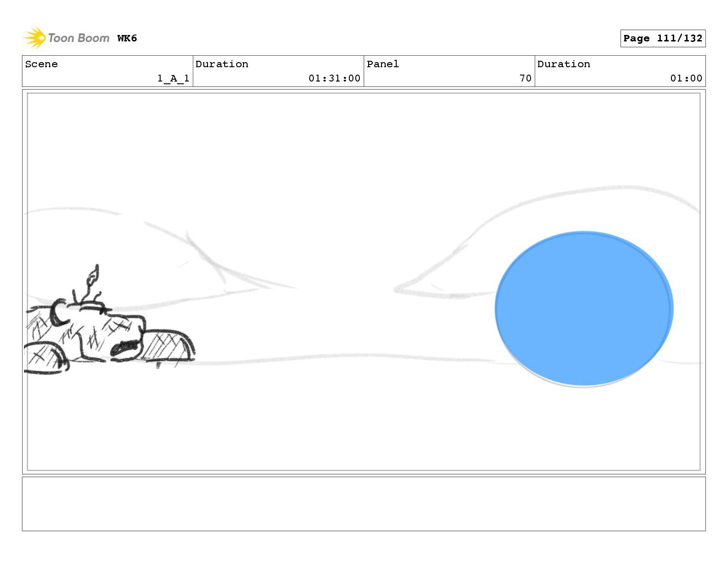Viewport: 728px width, 564px height.
Task: Click the Page 111/132 box
Action: [663, 39]
